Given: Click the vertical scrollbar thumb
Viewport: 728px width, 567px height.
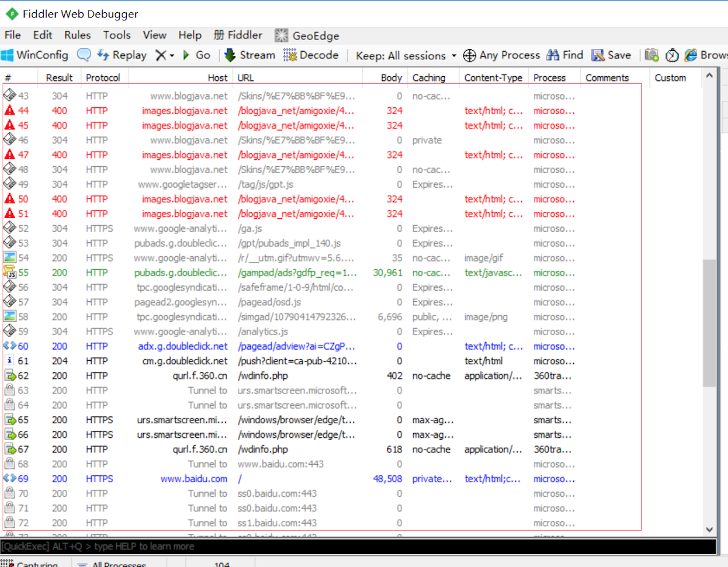Looking at the screenshot, I should coord(709,323).
